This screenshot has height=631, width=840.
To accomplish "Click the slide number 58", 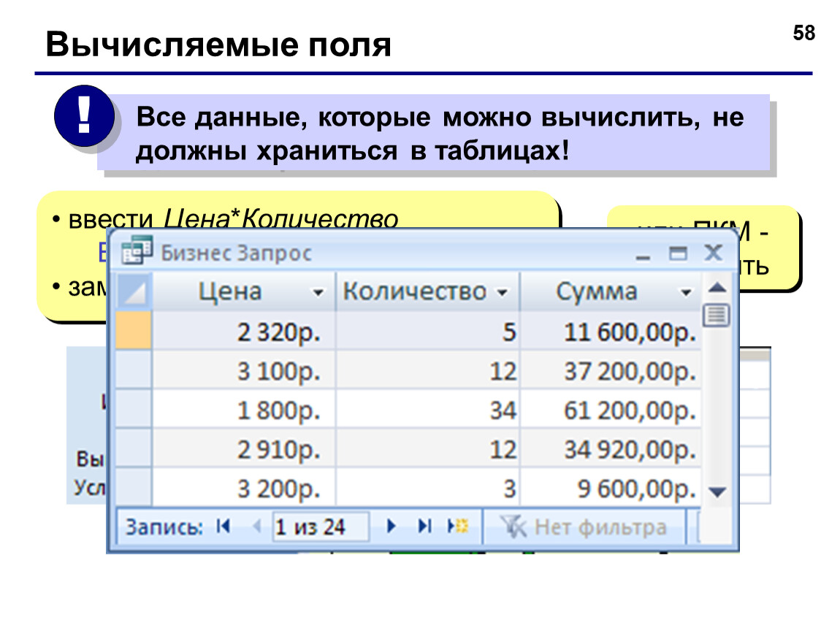I will coord(803,33).
